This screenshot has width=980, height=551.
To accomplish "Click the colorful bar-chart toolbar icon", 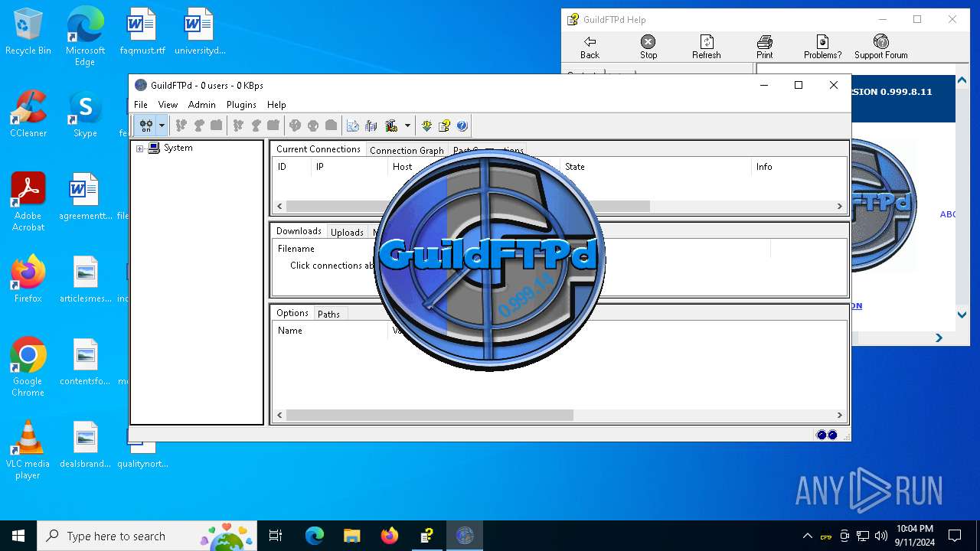I will click(x=391, y=126).
